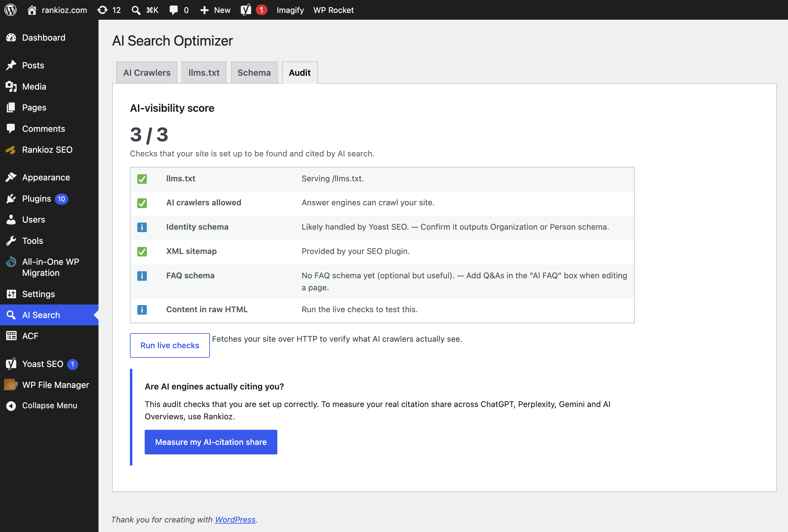Open the search magnifier in admin bar
The height and width of the screenshot is (532, 788).
[x=136, y=10]
